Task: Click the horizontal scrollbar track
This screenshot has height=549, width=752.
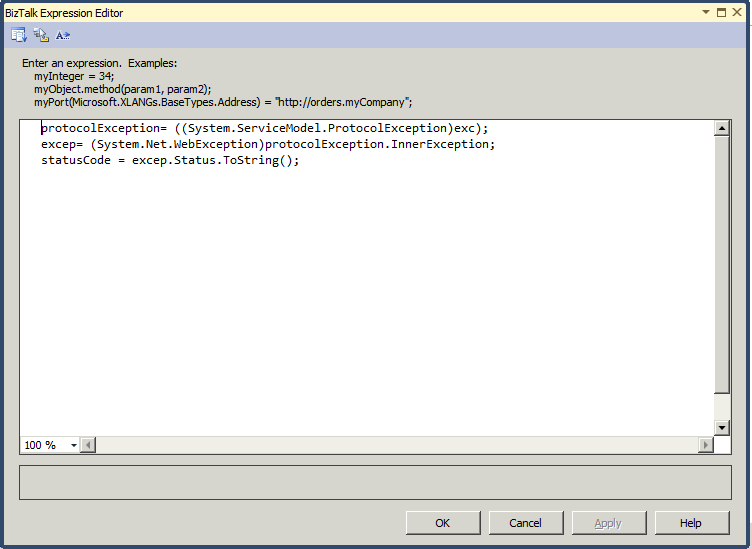Action: pyautogui.click(x=397, y=445)
